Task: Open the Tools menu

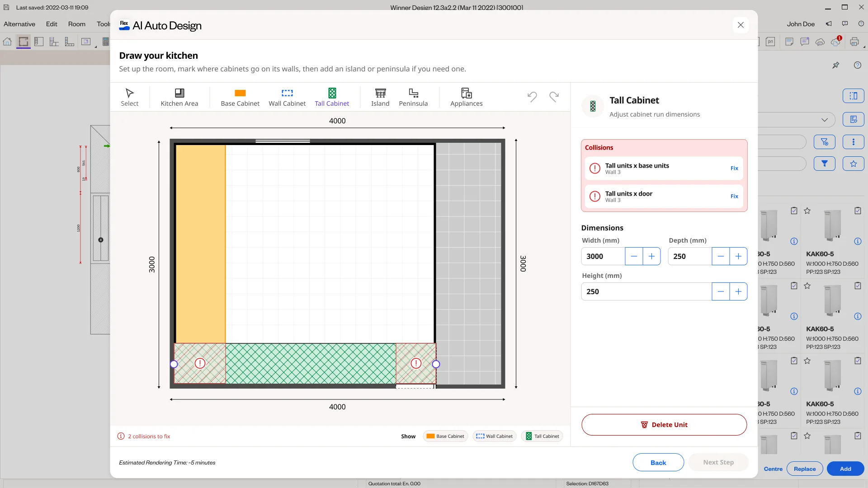Action: point(104,24)
